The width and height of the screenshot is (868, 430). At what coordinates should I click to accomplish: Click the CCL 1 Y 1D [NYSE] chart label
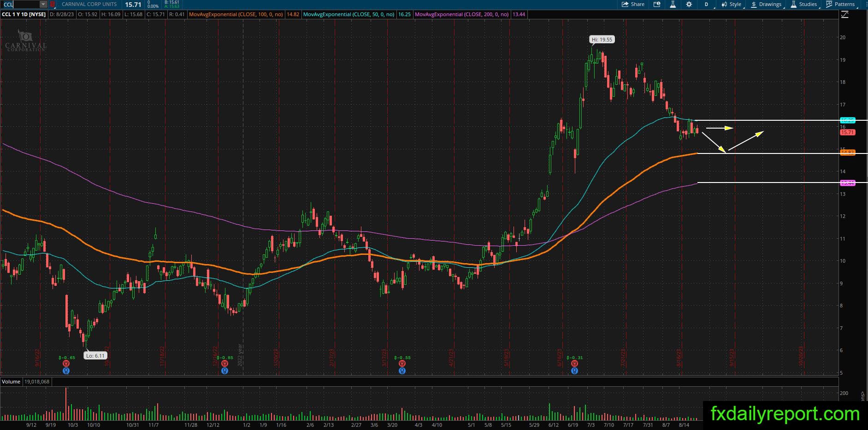point(24,14)
